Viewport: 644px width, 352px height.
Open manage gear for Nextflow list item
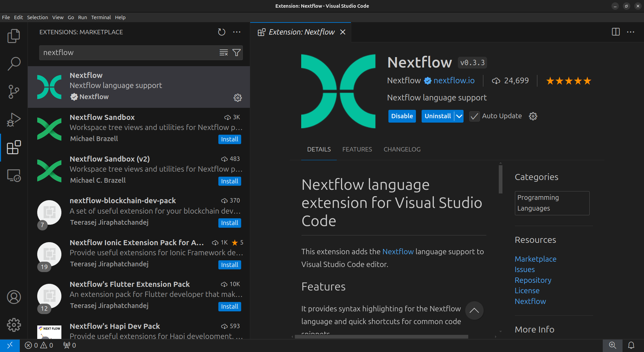point(237,98)
